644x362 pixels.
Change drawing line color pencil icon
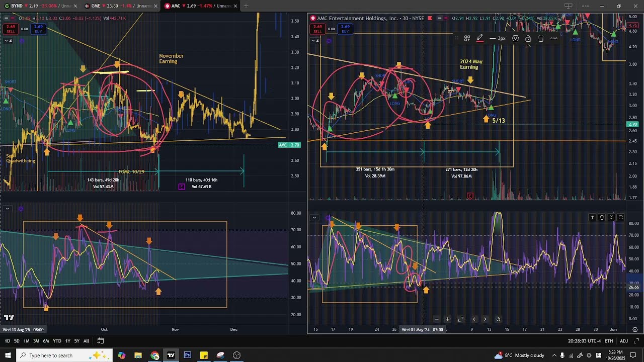480,38
